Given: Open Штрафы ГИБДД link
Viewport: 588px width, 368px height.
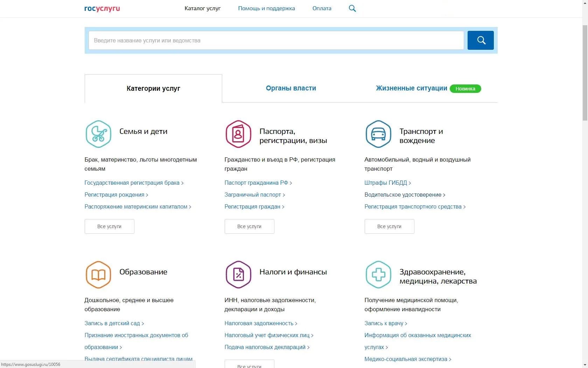Looking at the screenshot, I should [387, 183].
